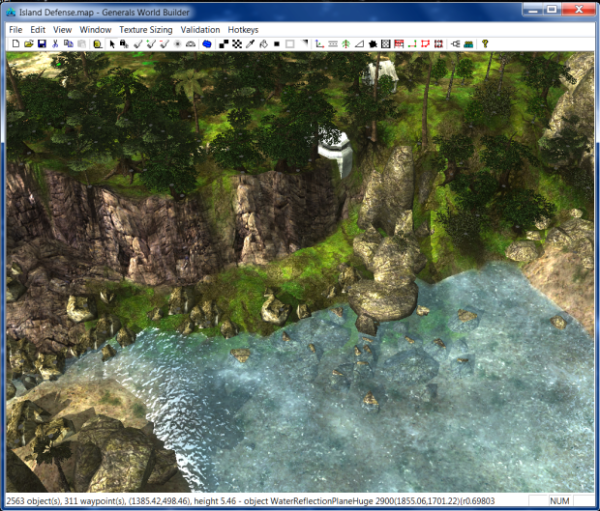The width and height of the screenshot is (600, 511).
Task: Select the large checkered tile tool
Action: 237,44
